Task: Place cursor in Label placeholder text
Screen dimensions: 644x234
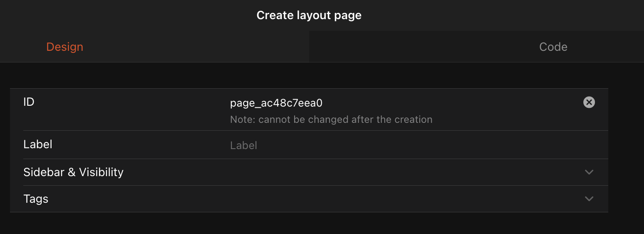Action: click(244, 145)
